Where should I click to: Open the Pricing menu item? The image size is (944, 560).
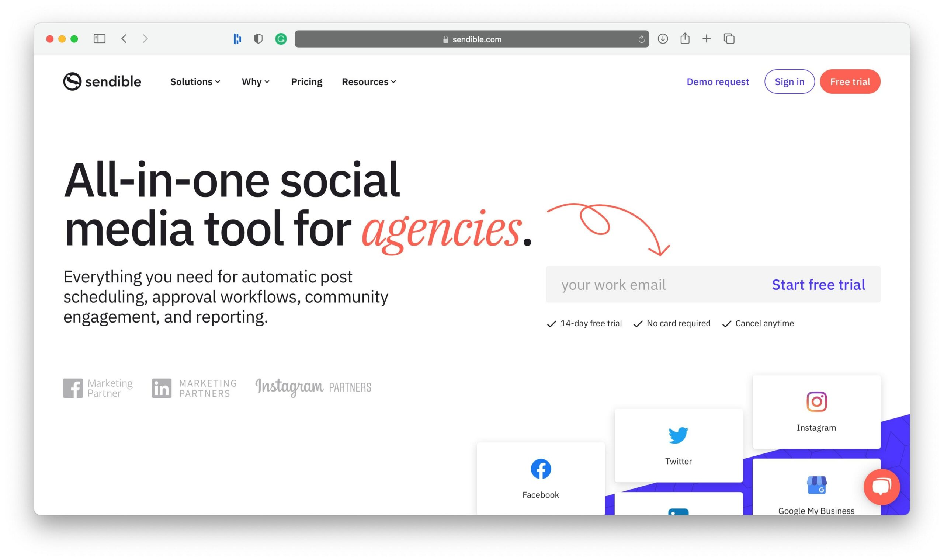tap(306, 81)
